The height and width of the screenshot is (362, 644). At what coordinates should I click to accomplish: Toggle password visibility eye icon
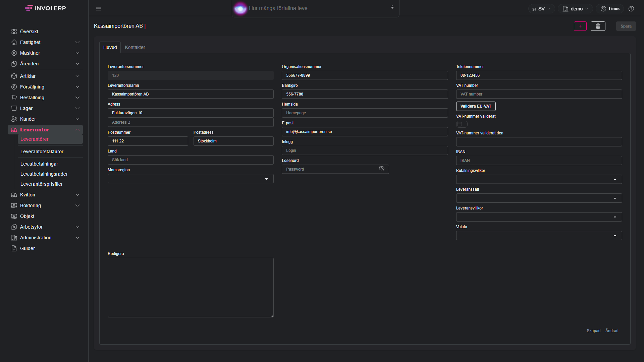point(382,169)
